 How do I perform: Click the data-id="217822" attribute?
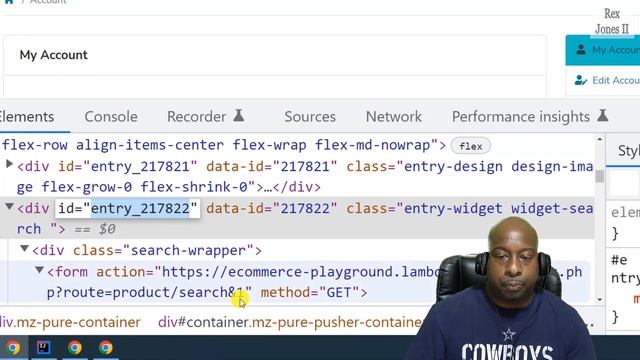coord(271,209)
